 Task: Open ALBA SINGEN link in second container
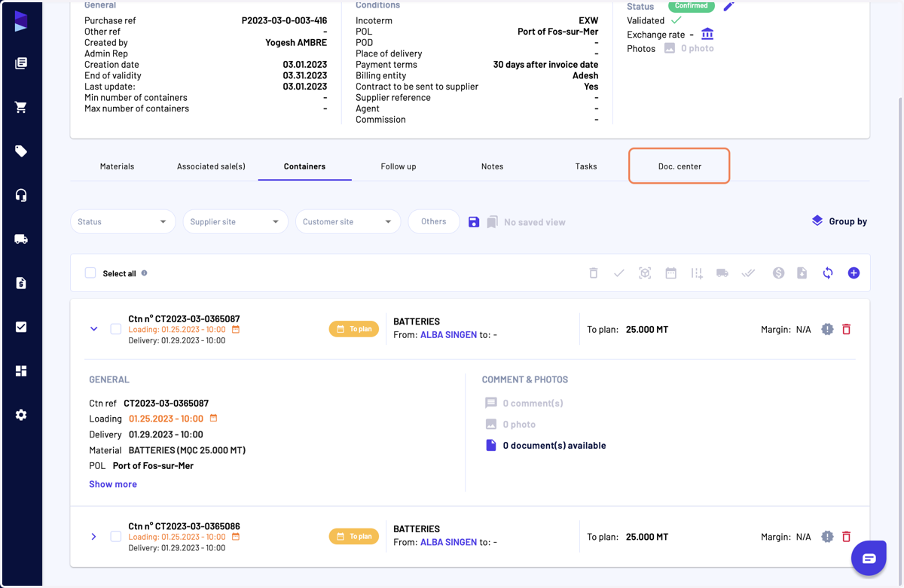click(x=448, y=542)
